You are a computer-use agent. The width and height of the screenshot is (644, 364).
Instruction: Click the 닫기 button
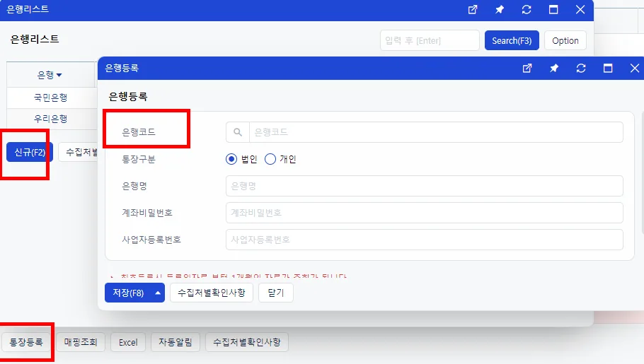point(275,293)
